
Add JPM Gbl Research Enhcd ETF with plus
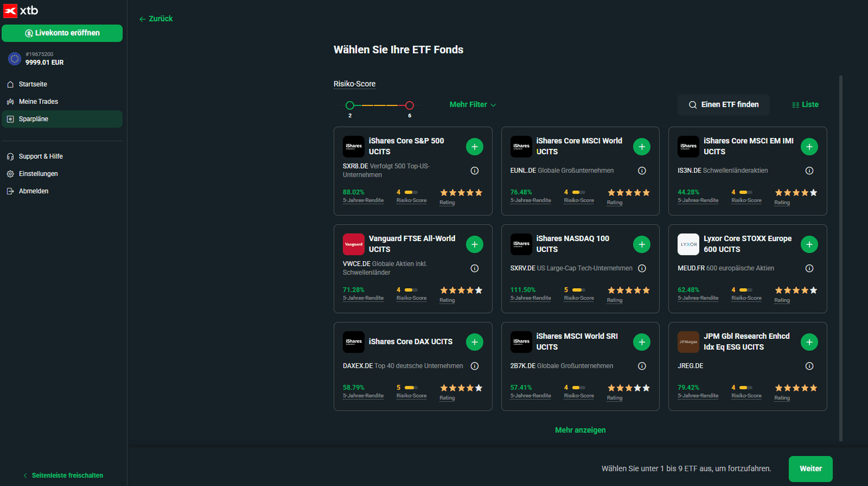tap(809, 342)
